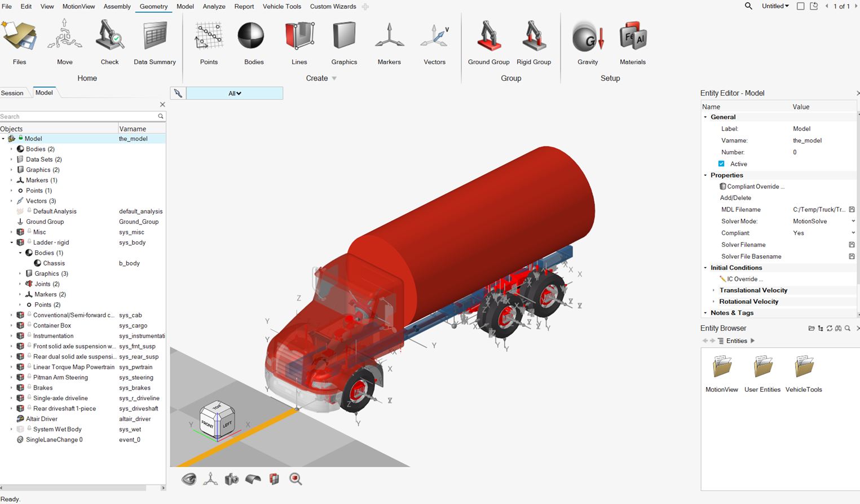Open the Files tool in ribbon
860x504 pixels.
(19, 42)
